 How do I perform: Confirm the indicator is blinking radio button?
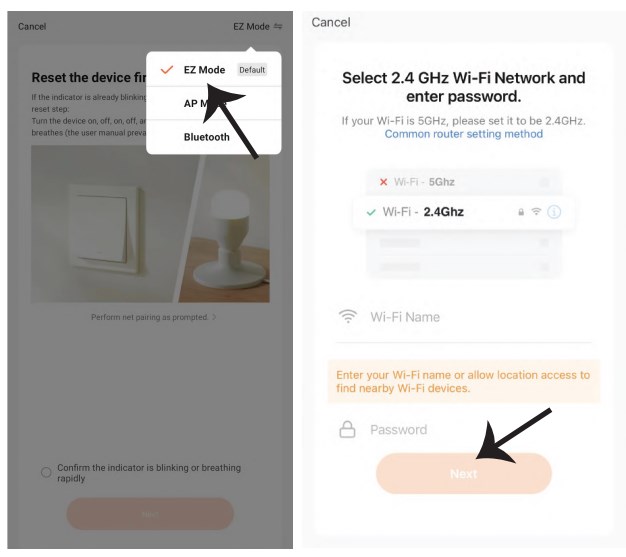pos(46,472)
